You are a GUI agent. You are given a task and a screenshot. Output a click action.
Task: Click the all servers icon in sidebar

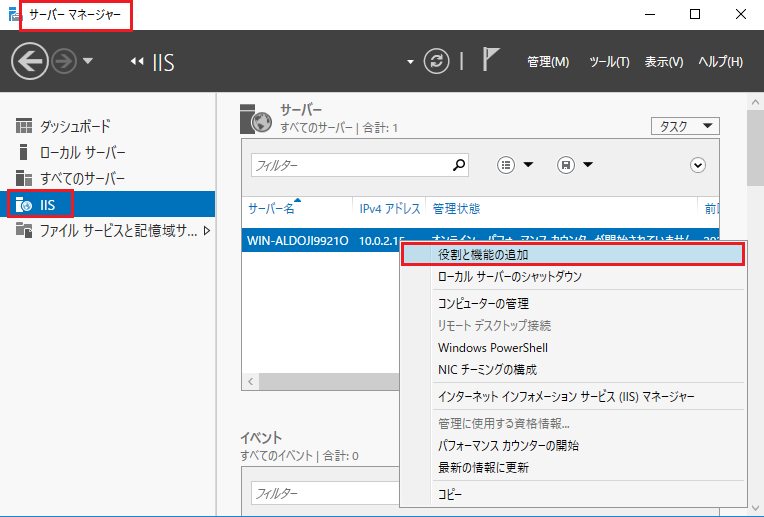(23, 178)
